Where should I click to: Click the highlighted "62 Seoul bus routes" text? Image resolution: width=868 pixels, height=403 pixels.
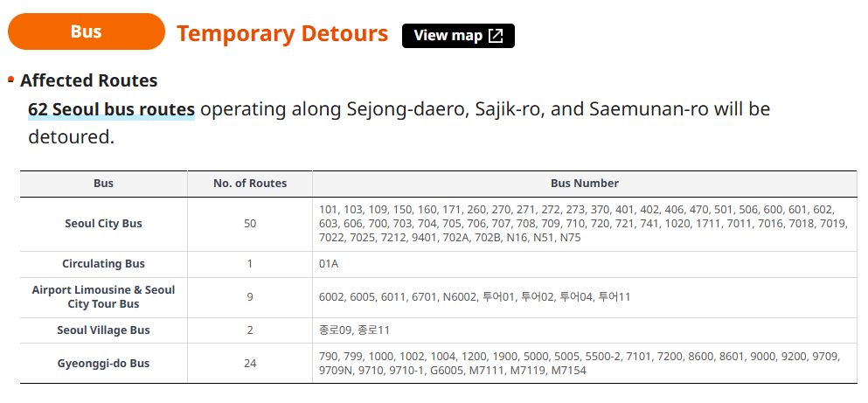[111, 110]
